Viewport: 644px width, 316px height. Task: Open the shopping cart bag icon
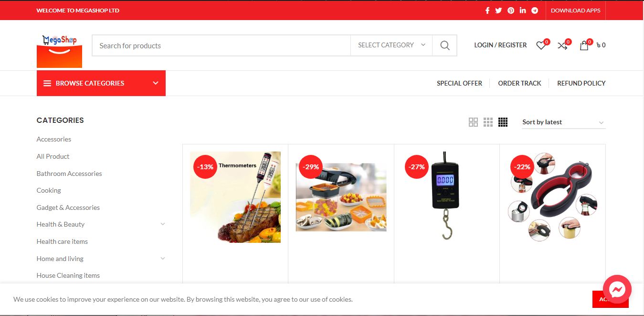(584, 45)
